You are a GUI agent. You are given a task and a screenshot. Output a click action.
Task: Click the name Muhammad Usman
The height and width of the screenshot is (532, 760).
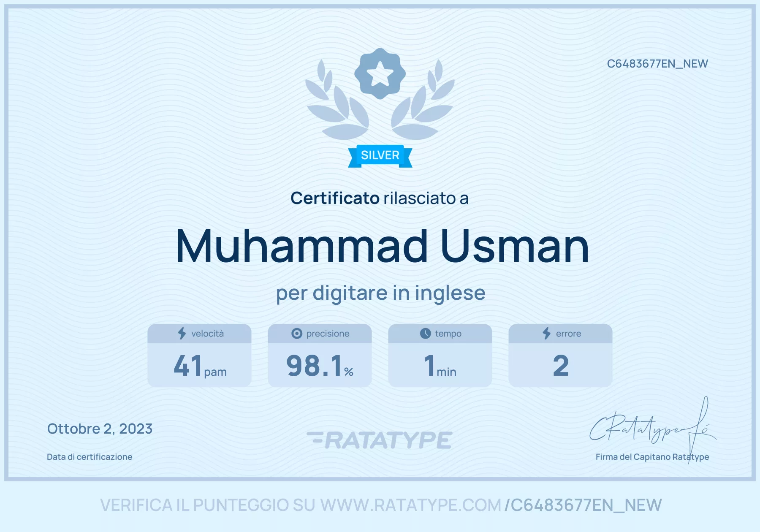[383, 247]
